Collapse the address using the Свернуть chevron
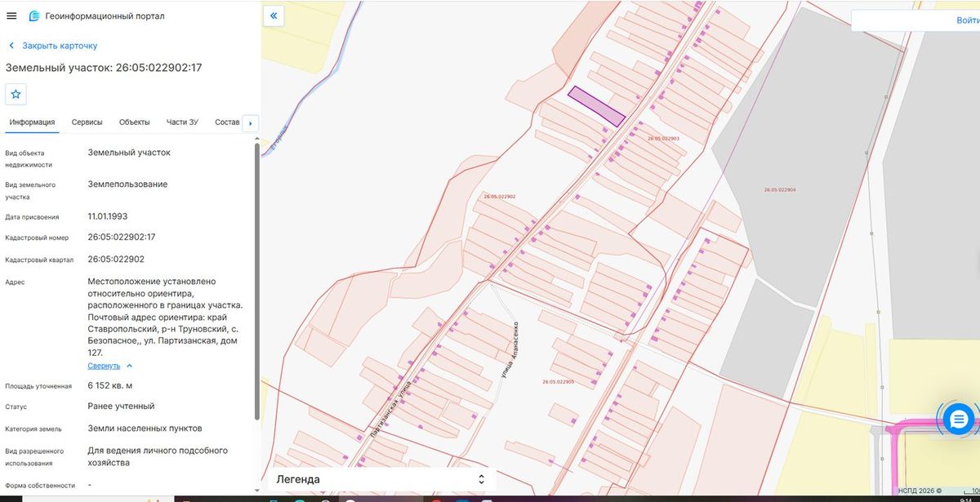Viewport: 980px width, 502px height. (x=130, y=366)
